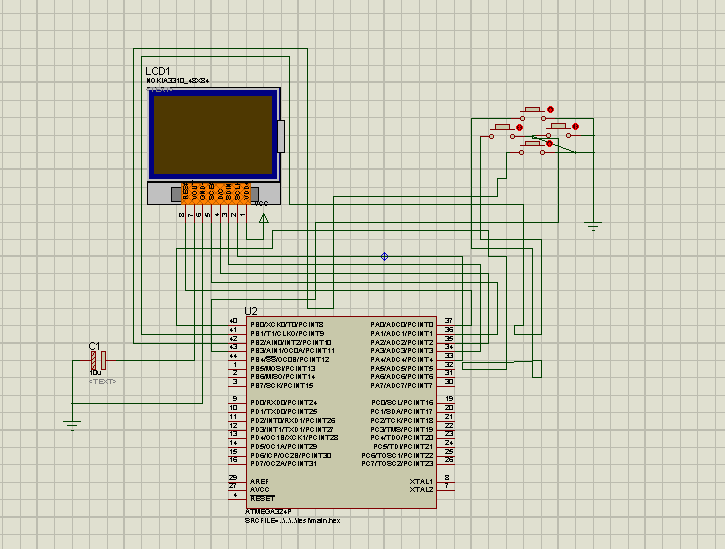Screen dimensions: 725x549
Task: Click the U2 reference label
Action: pyautogui.click(x=251, y=311)
